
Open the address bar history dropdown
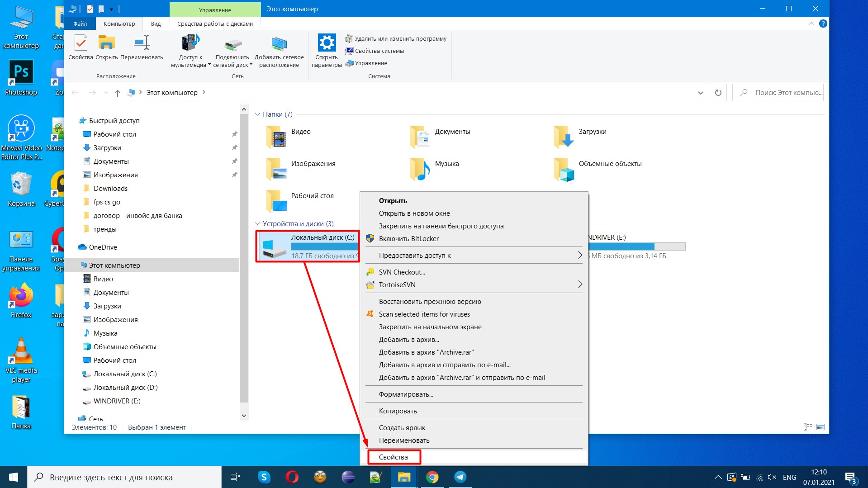[700, 93]
